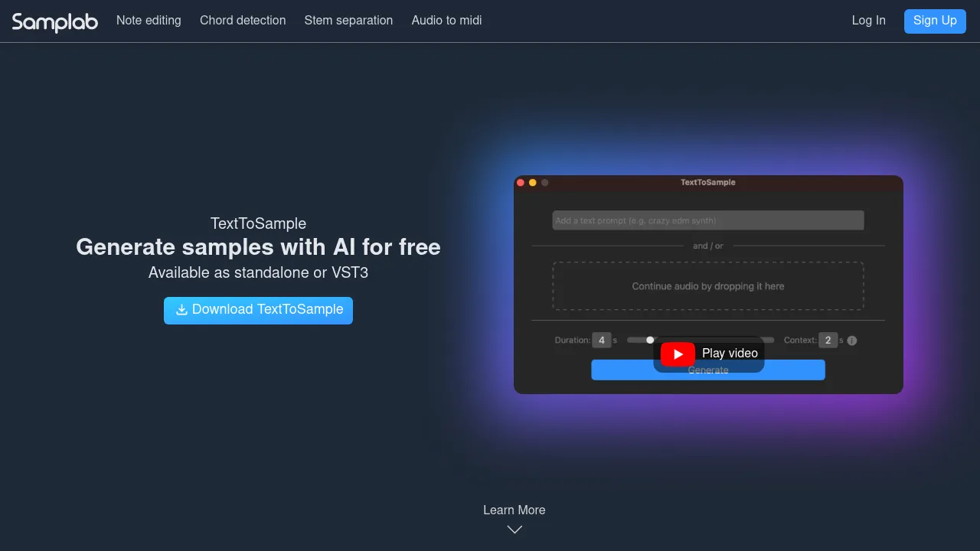Click the Download TextToSample button
The height and width of the screenshot is (551, 980).
click(258, 310)
